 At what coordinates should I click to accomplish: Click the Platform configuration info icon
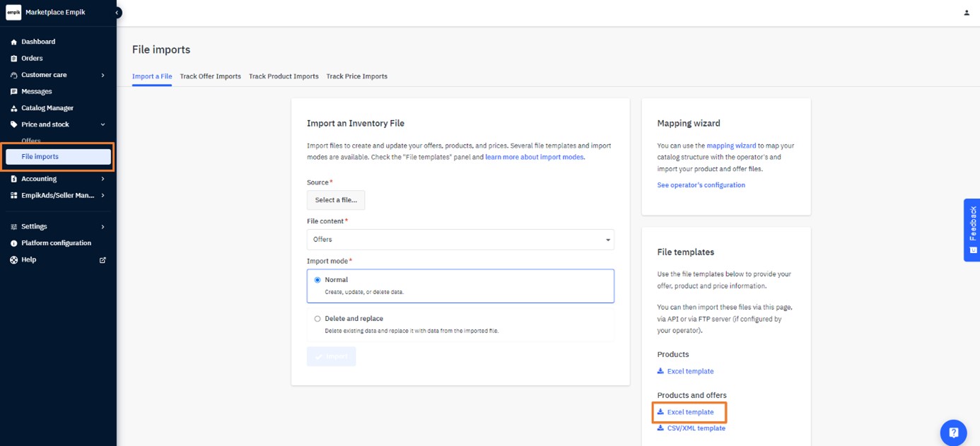[14, 243]
